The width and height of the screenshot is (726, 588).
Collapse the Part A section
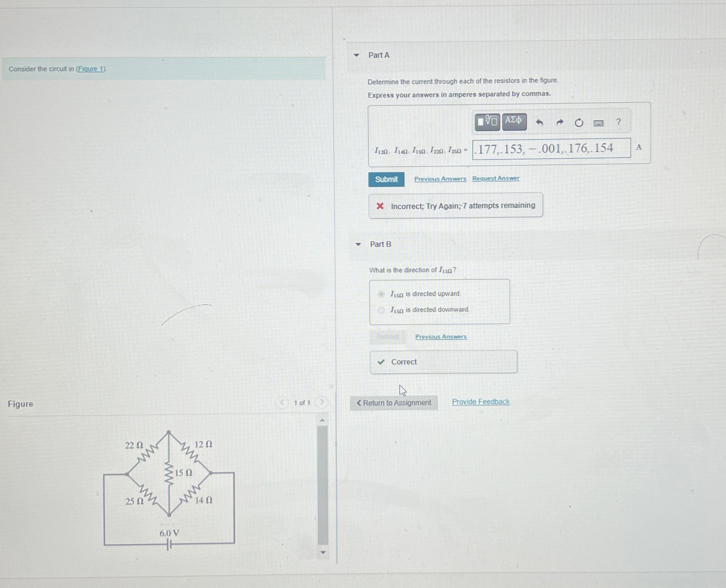click(x=356, y=55)
